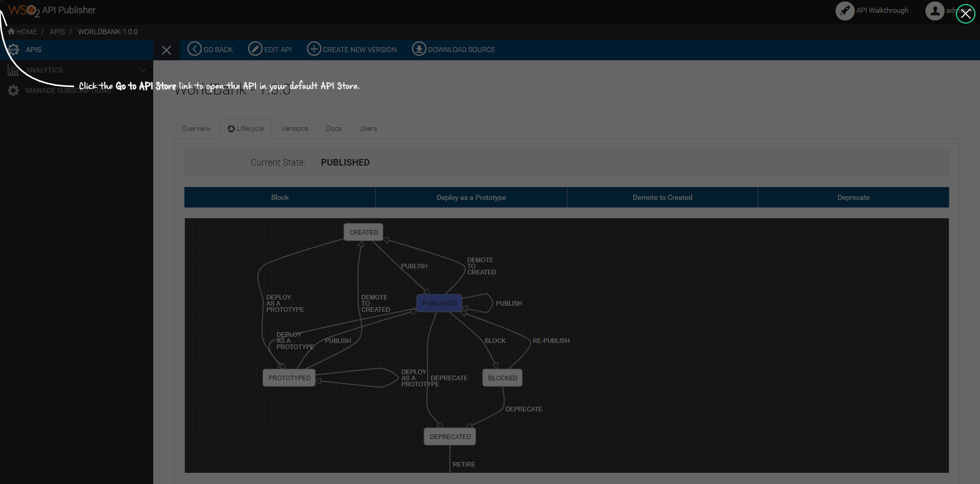Image resolution: width=980 pixels, height=484 pixels.
Task: Click the Create New Version plus icon
Action: tap(314, 49)
